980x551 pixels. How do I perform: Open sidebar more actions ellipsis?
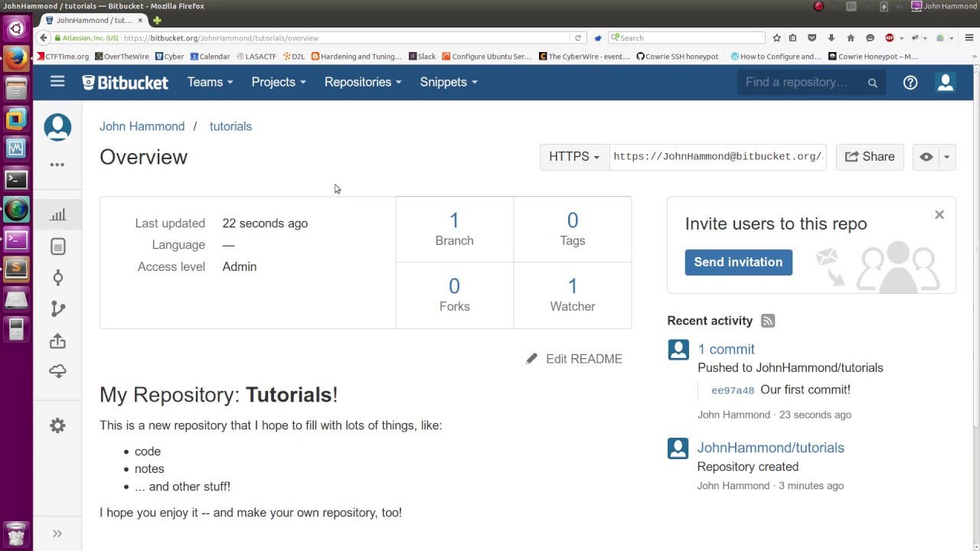[57, 165]
